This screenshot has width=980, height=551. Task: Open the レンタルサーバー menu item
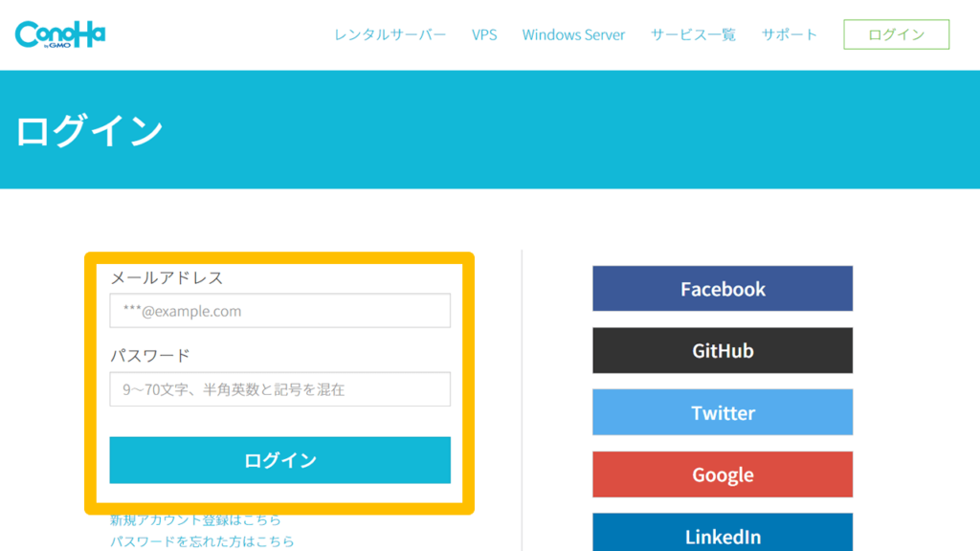point(390,34)
